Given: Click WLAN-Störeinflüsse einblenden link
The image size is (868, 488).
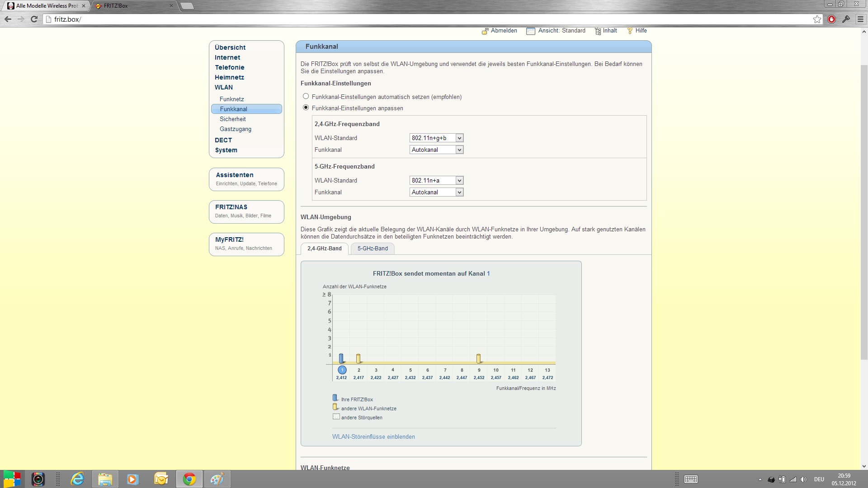Looking at the screenshot, I should click(373, 437).
